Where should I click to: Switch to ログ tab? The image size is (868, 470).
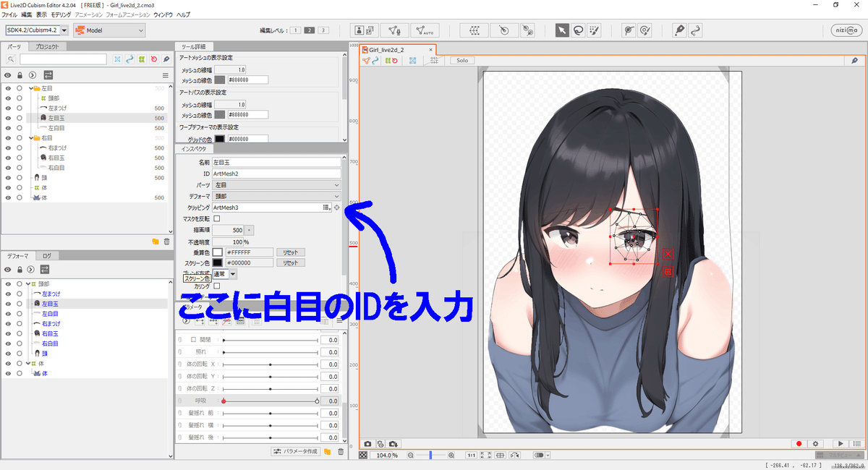46,256
